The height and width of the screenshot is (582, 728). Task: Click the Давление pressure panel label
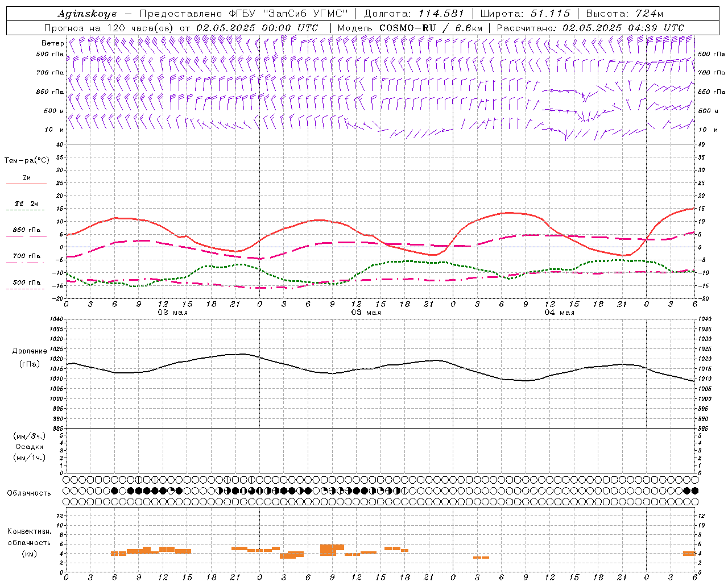point(30,351)
